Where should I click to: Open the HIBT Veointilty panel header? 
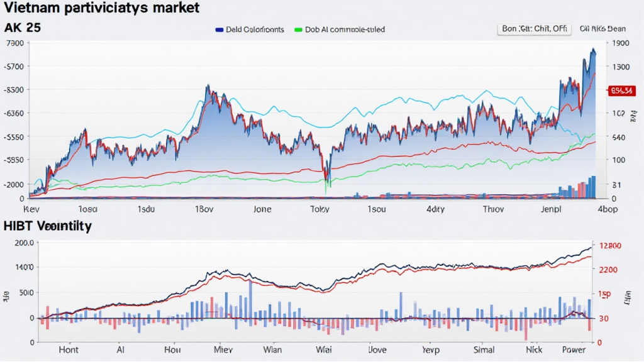(x=48, y=226)
